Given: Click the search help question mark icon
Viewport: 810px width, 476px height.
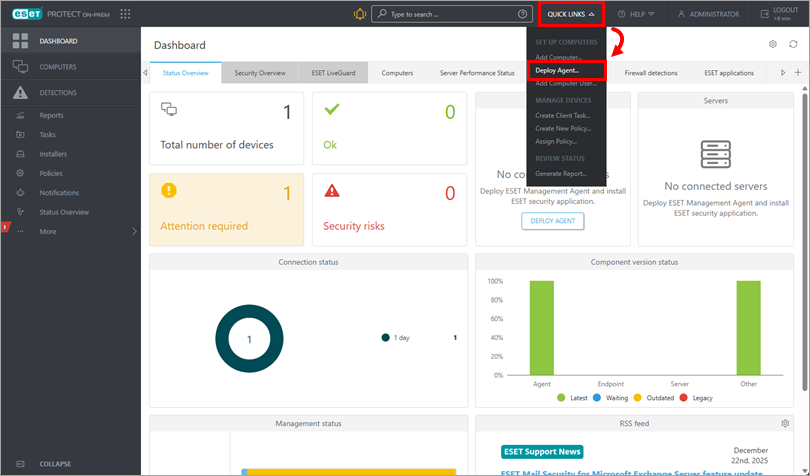Looking at the screenshot, I should (522, 14).
